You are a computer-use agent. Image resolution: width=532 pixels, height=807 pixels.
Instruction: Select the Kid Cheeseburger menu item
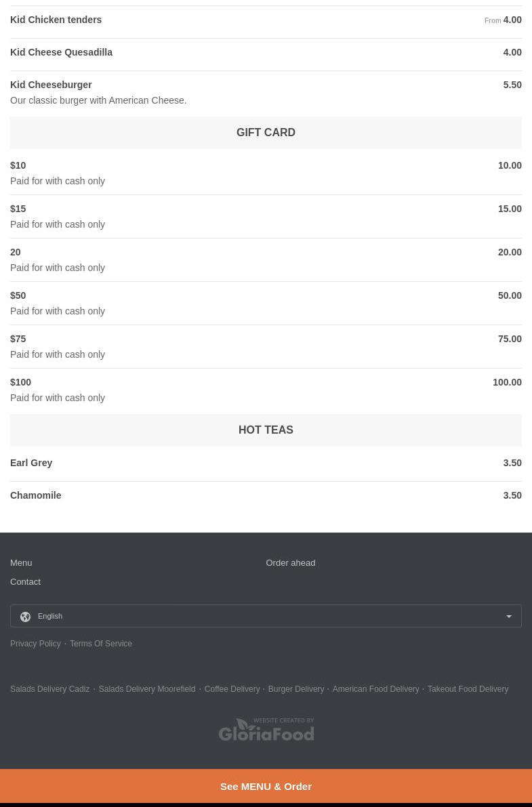point(51,85)
